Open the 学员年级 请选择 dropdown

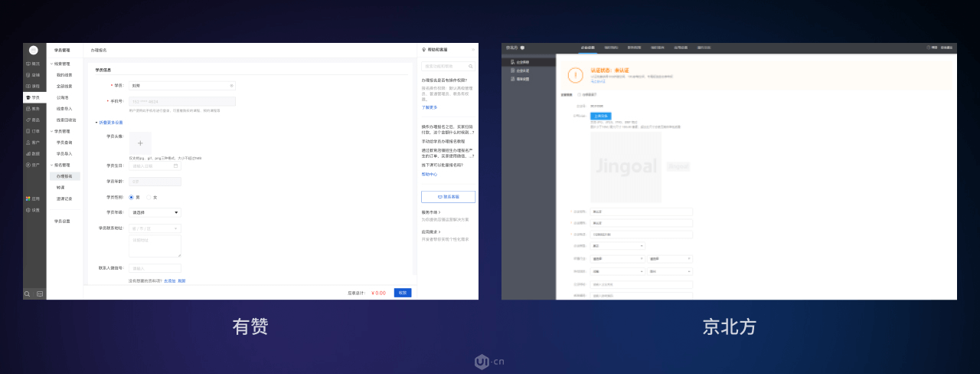coord(155,212)
